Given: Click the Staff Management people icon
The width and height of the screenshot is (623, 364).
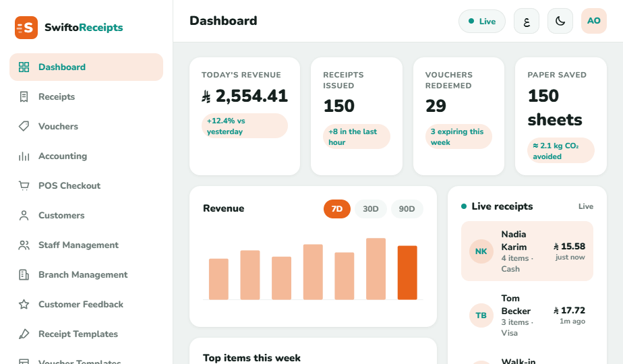Looking at the screenshot, I should click(24, 245).
